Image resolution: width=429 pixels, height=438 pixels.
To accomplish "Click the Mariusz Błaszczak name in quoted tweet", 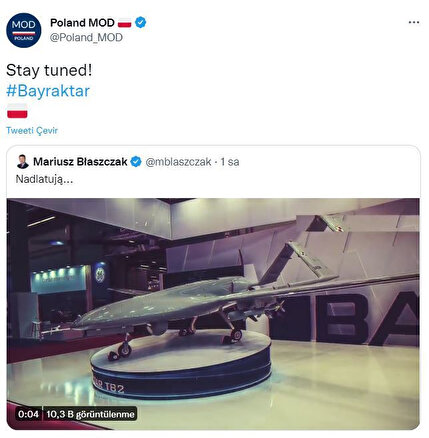I will (x=80, y=162).
